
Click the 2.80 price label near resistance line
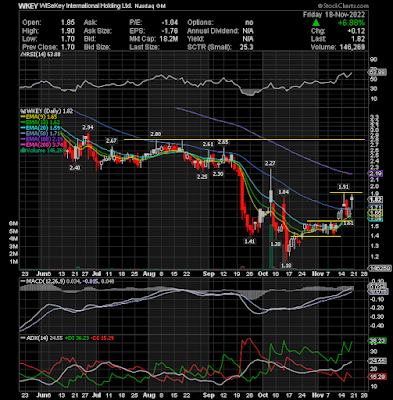(156, 134)
